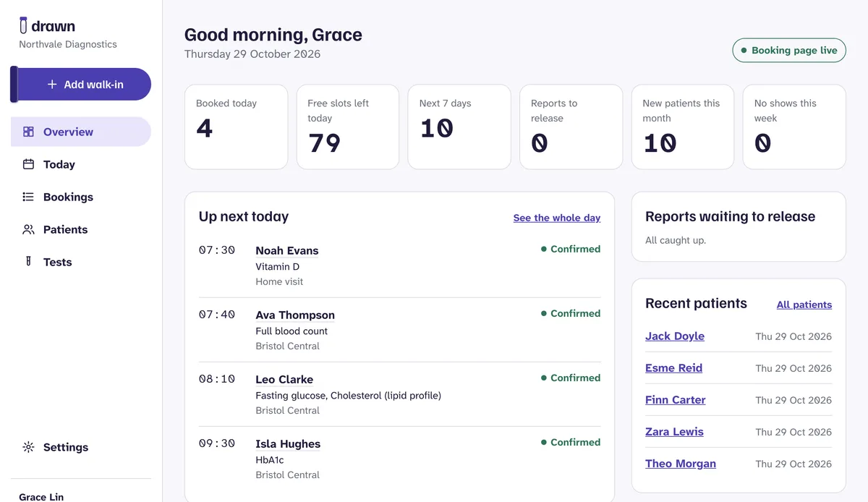Image resolution: width=868 pixels, height=502 pixels.
Task: Click the Settings gear icon
Action: (x=28, y=447)
